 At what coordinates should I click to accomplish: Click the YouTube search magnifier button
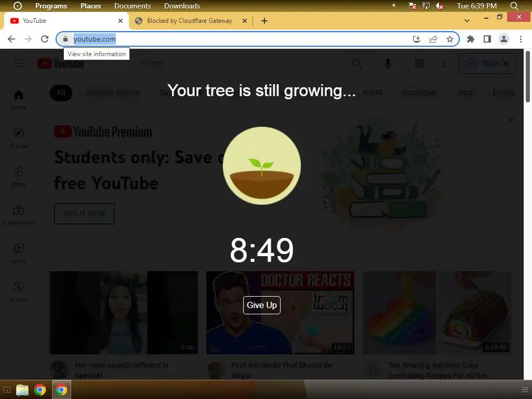(356, 63)
